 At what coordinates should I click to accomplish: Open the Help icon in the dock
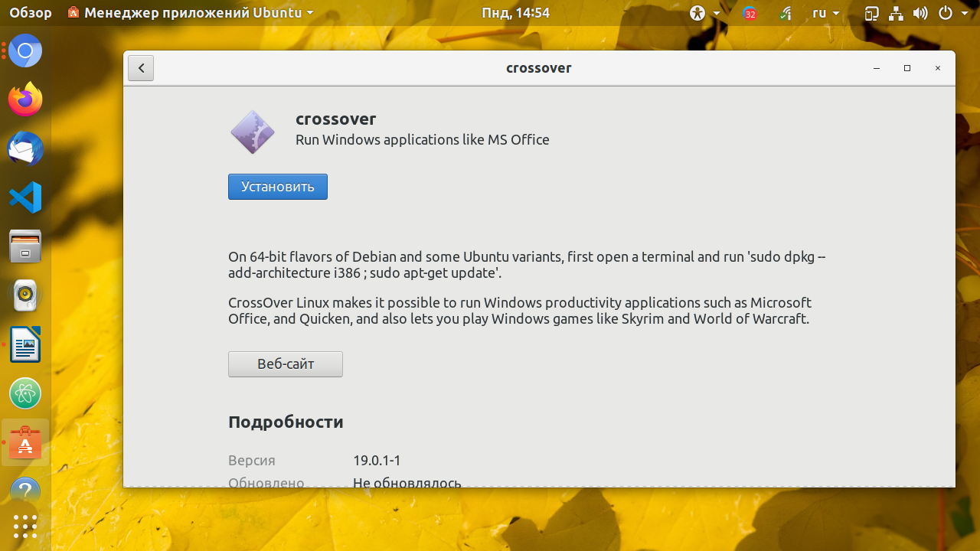point(25,491)
